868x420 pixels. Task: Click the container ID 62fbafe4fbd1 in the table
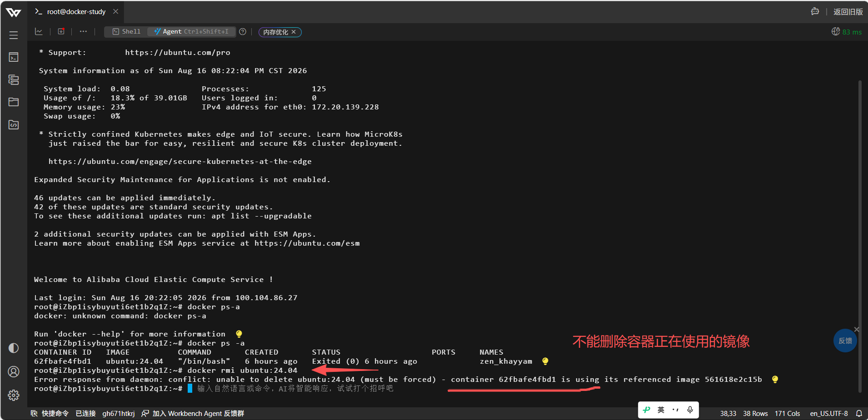pyautogui.click(x=63, y=361)
